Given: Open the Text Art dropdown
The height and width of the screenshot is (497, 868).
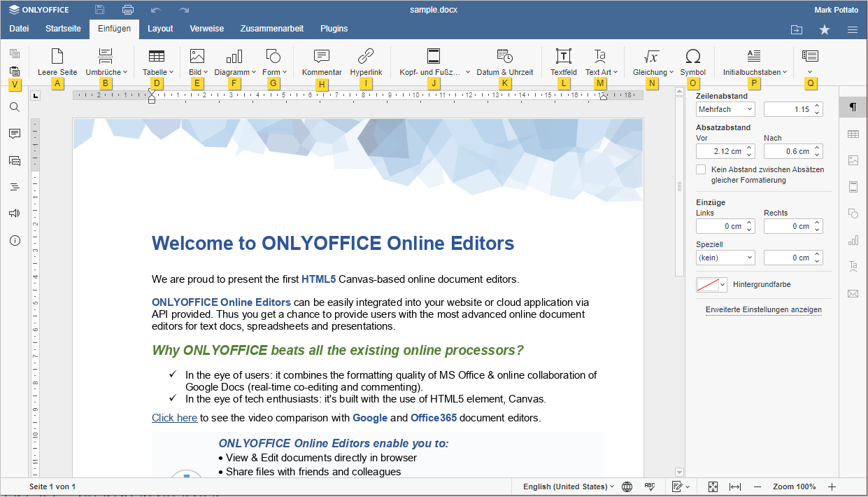Looking at the screenshot, I should [601, 62].
